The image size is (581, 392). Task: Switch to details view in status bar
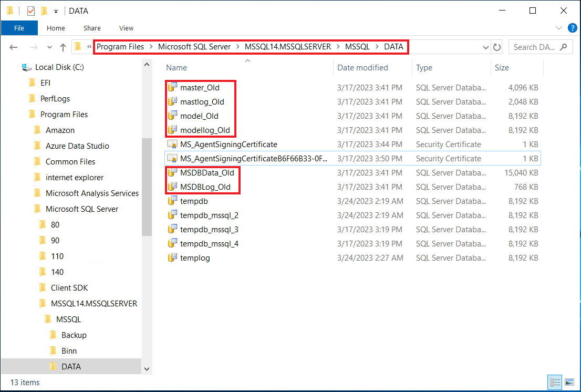[555, 382]
